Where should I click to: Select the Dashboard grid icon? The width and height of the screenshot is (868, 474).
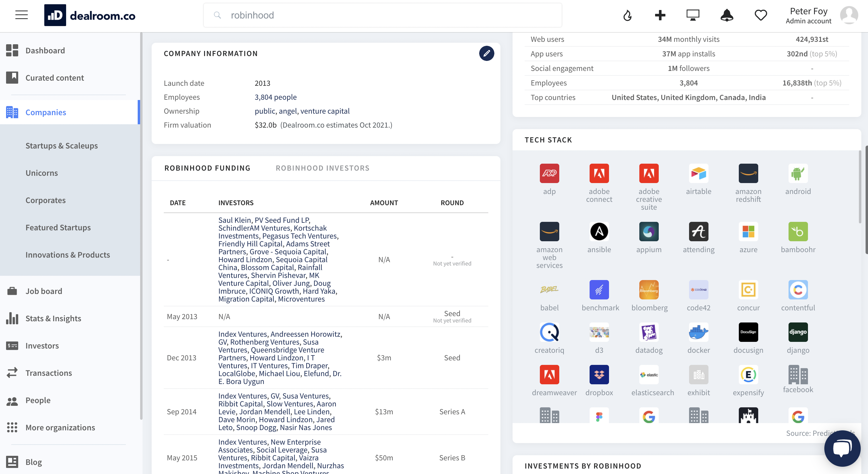12,50
